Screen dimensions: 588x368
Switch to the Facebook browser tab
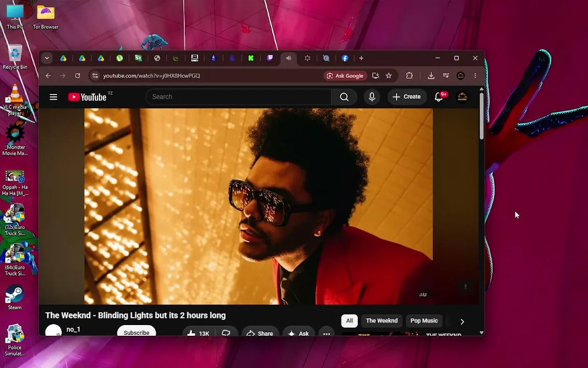coord(345,58)
